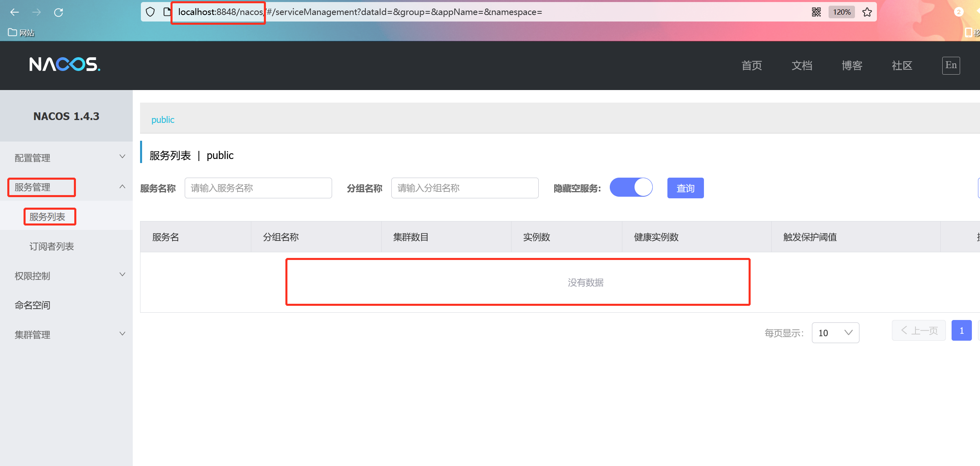Open 博客 in the top navigation

tap(852, 65)
